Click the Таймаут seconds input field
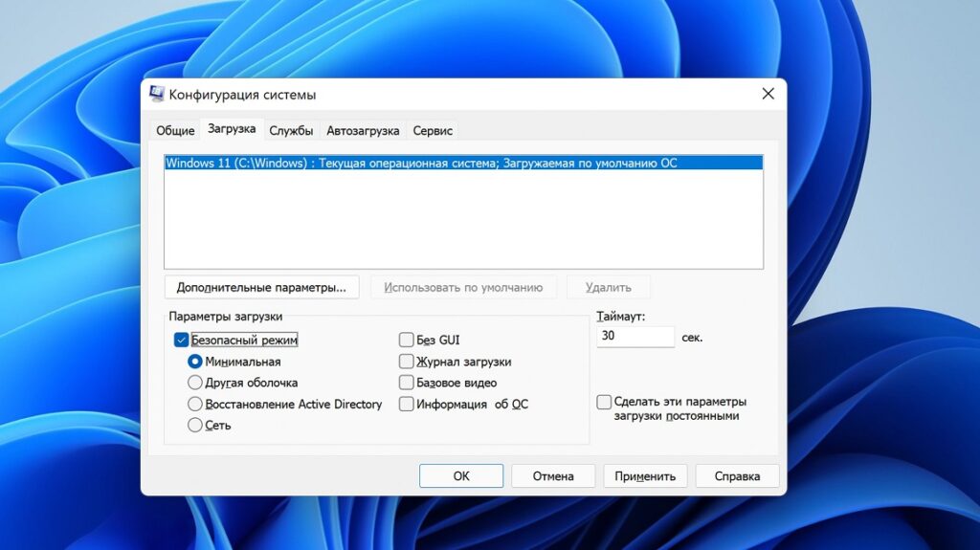Image resolution: width=980 pixels, height=550 pixels. pyautogui.click(x=635, y=337)
